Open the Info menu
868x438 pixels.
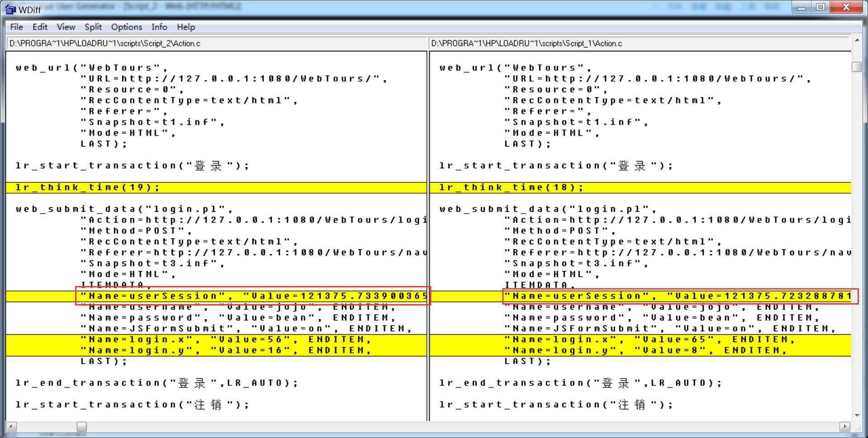coord(159,27)
